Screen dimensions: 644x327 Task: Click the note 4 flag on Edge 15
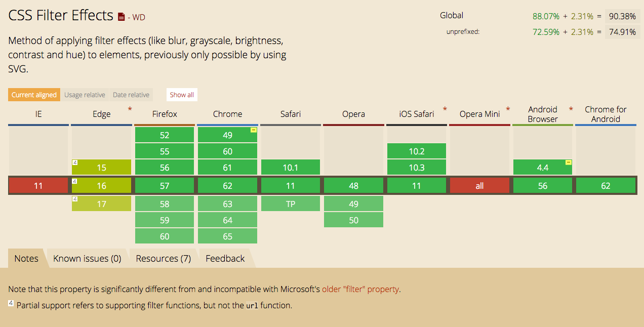click(74, 162)
